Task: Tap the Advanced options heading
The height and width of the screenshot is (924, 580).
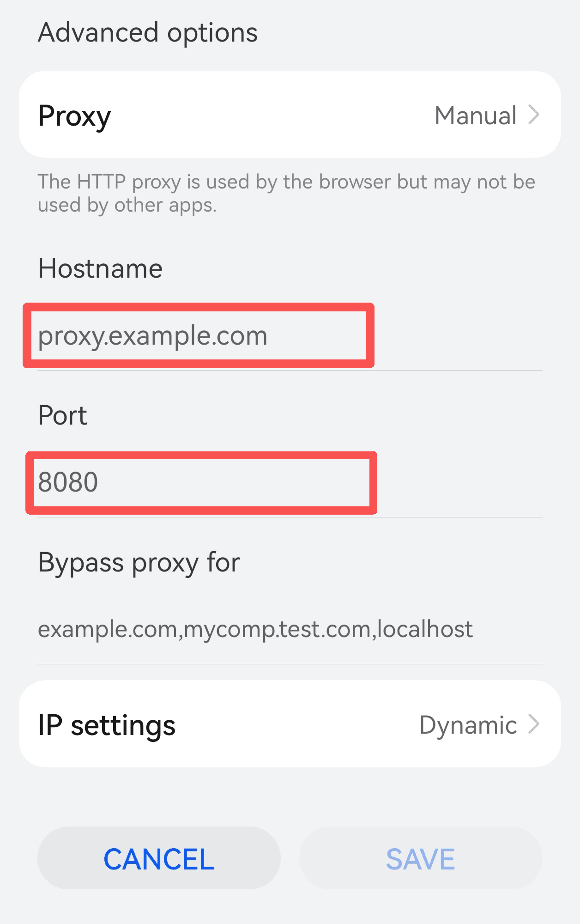Action: (x=148, y=33)
